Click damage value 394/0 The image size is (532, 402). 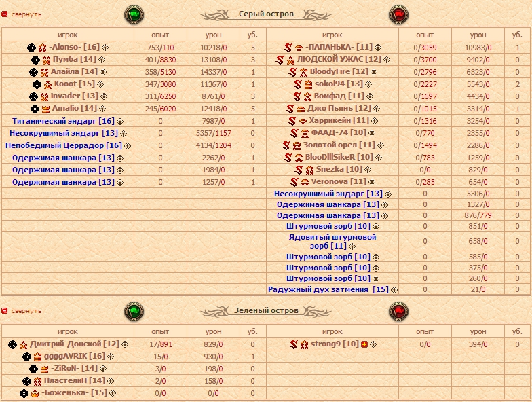[x=478, y=344]
